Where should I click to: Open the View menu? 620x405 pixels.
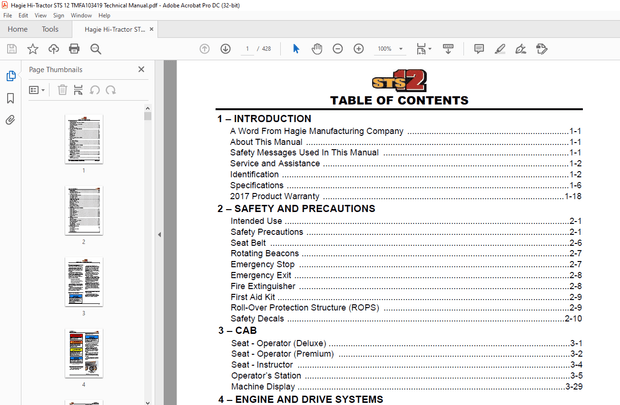coord(40,15)
